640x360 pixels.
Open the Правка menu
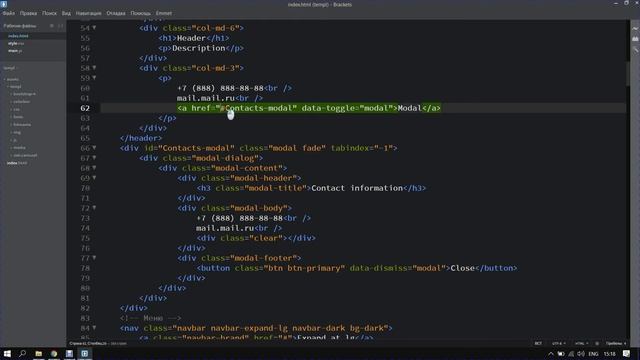[x=28, y=13]
